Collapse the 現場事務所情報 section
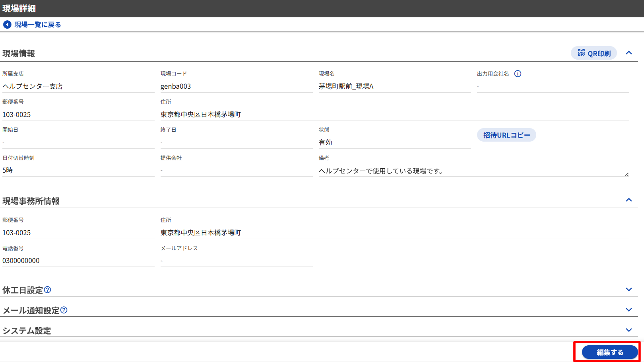 pyautogui.click(x=628, y=200)
